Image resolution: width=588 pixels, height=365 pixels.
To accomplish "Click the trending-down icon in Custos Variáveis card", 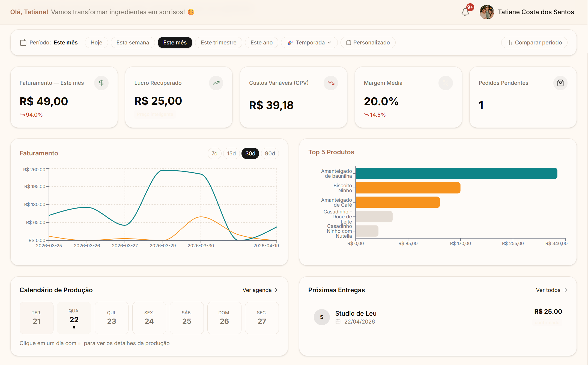I will point(331,83).
